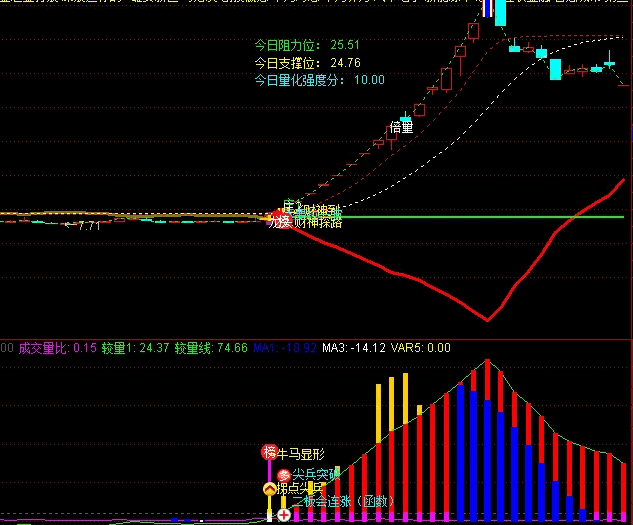Screen dimensions: 633x525
Task: Select the VAR5 0.00 indicator value
Action: (421, 348)
